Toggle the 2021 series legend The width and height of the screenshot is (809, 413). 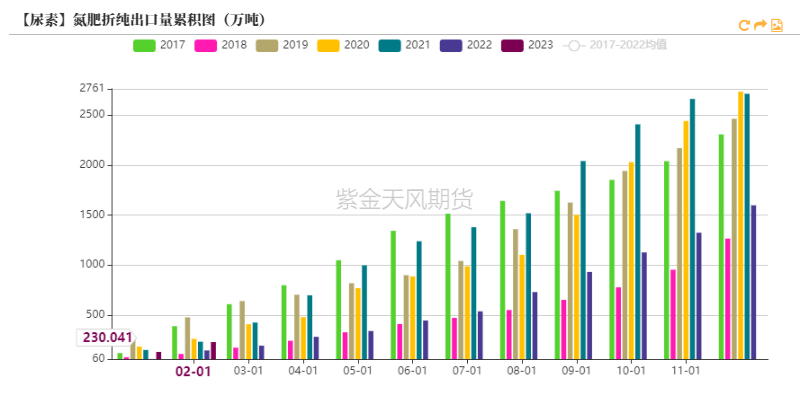[404, 45]
